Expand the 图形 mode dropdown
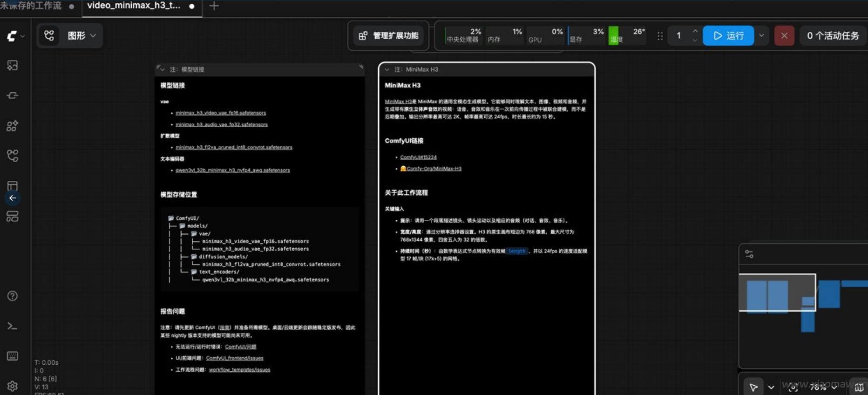868x395 pixels. click(93, 35)
